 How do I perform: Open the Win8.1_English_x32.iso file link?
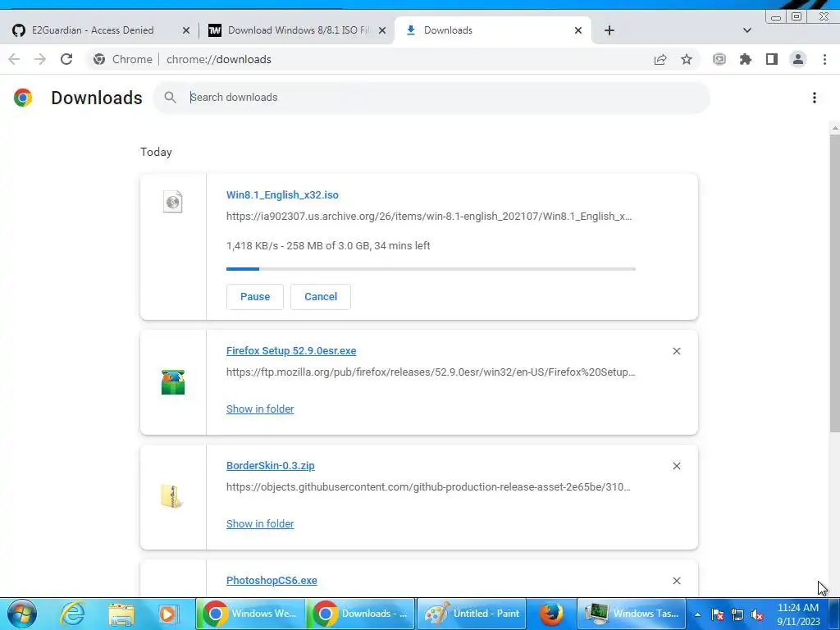[282, 195]
